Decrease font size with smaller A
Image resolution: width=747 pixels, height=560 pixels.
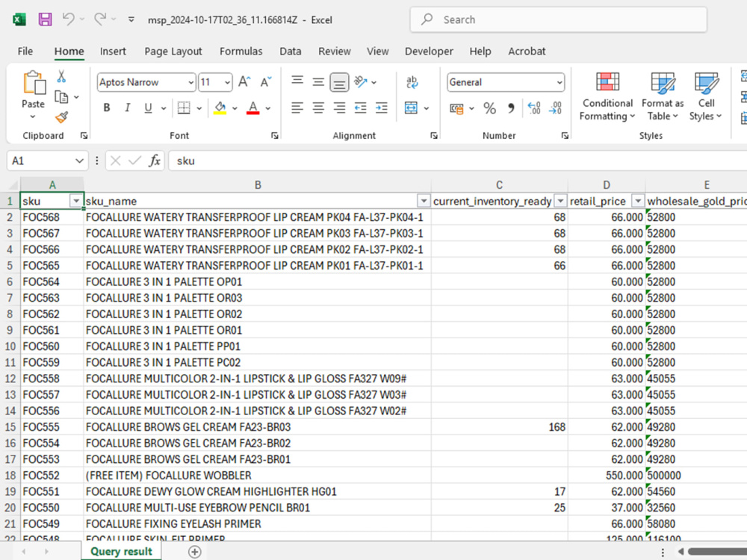pyautogui.click(x=265, y=82)
